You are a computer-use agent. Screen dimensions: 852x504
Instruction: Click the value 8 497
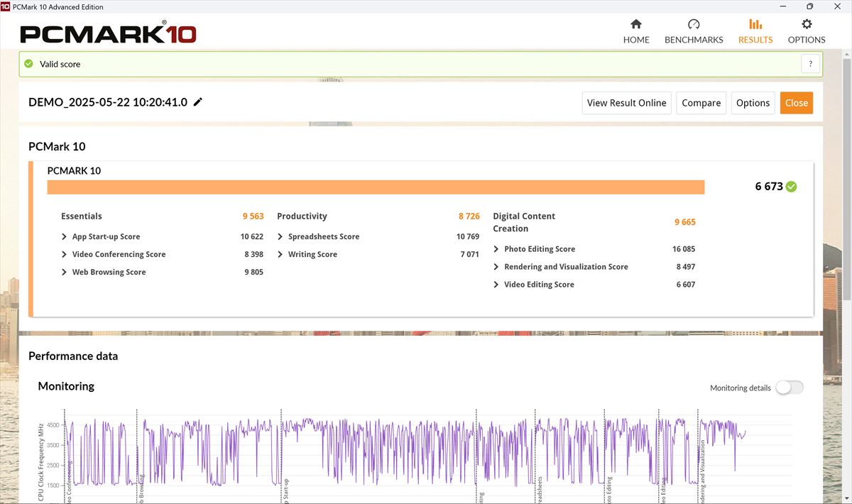(686, 267)
